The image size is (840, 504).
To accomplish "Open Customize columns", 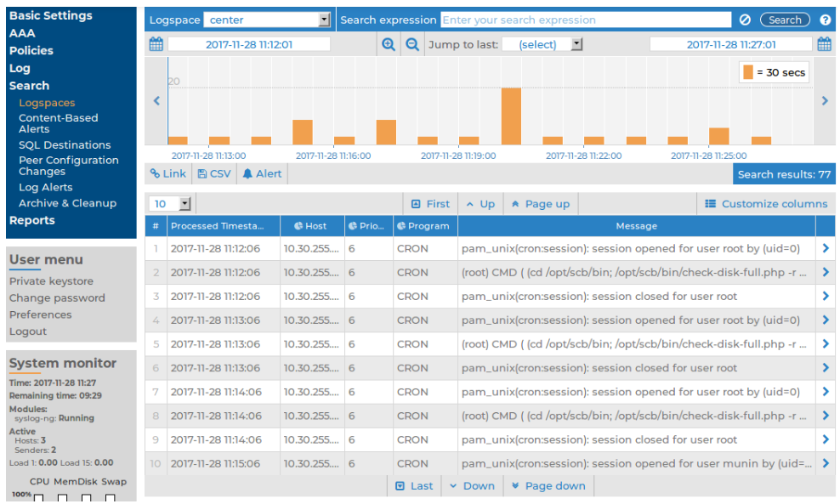I will [766, 203].
